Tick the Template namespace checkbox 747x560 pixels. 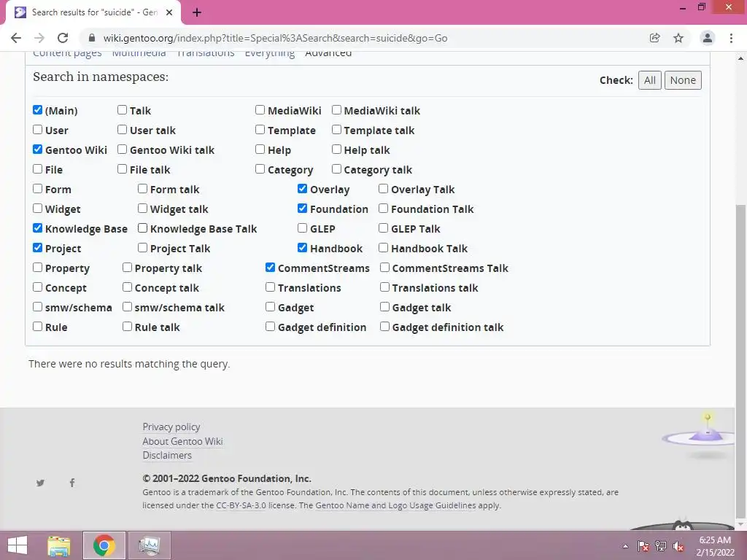(x=260, y=130)
